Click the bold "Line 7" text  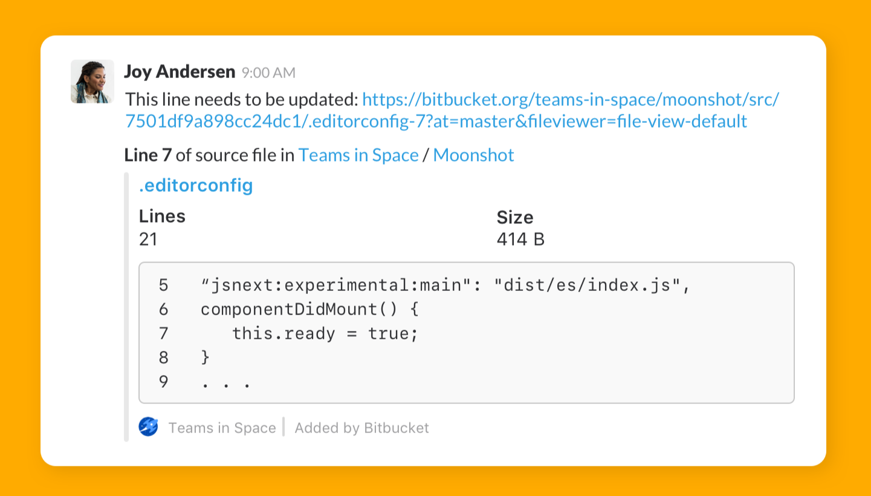pos(155,155)
